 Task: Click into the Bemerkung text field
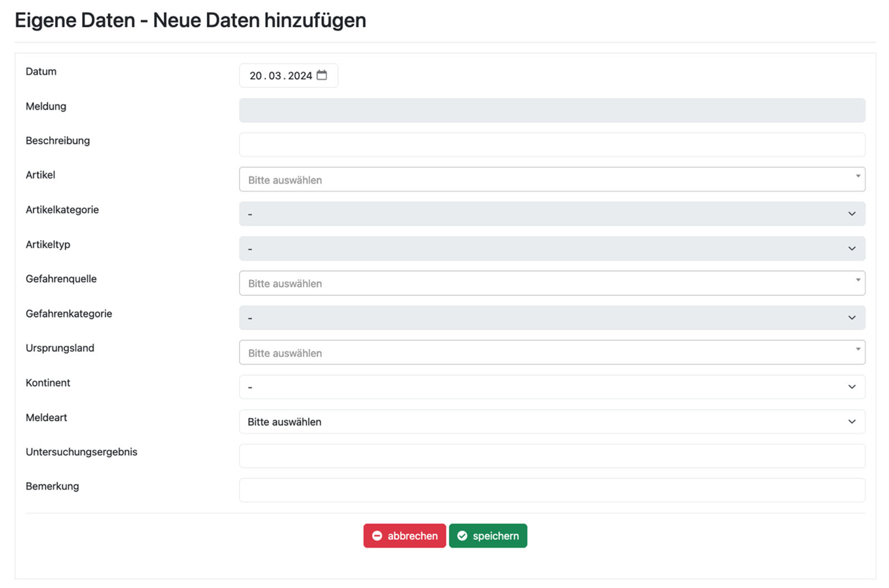552,490
